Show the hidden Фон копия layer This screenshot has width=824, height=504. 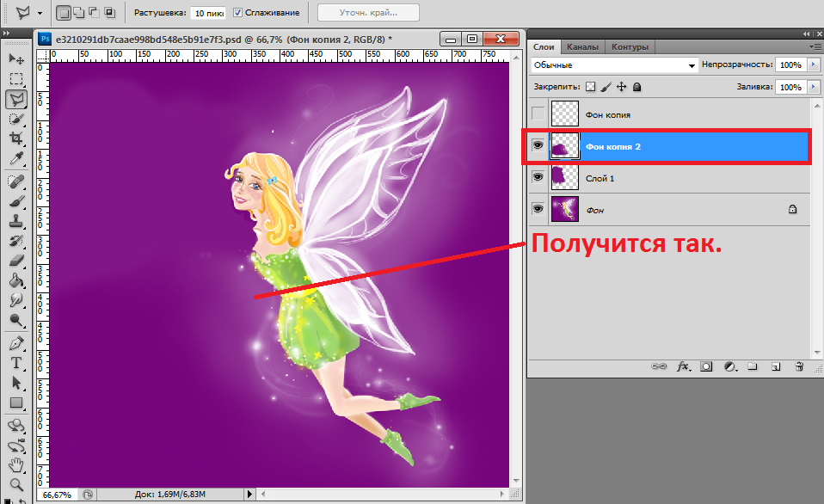coord(538,114)
